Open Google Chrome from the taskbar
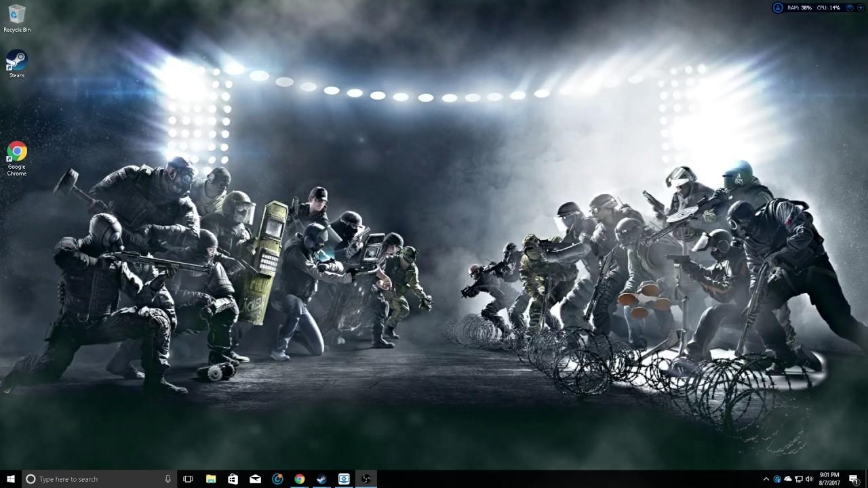868x488 pixels. pyautogui.click(x=299, y=479)
